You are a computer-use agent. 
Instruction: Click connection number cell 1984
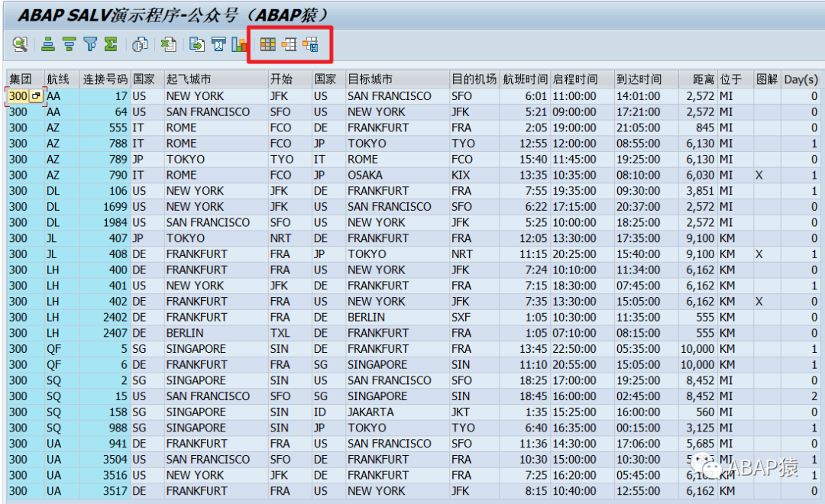tap(105, 222)
